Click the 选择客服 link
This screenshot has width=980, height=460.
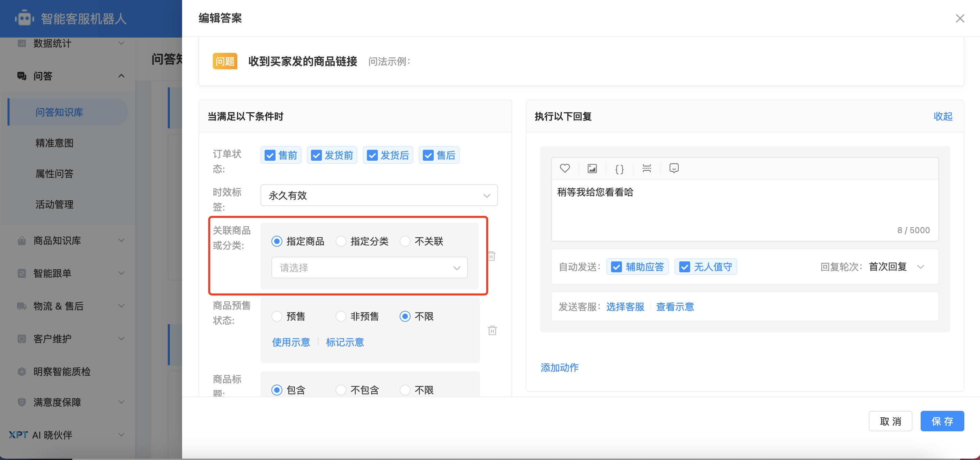point(625,307)
